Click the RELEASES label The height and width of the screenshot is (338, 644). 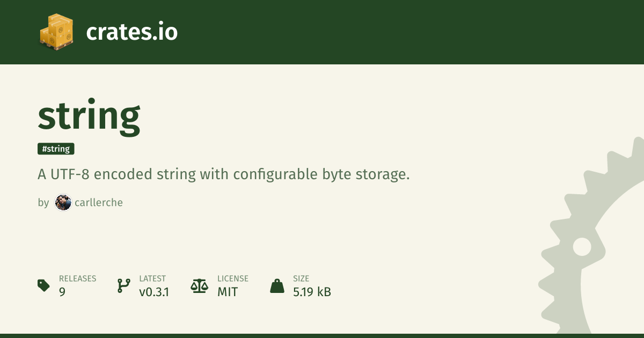tap(77, 279)
